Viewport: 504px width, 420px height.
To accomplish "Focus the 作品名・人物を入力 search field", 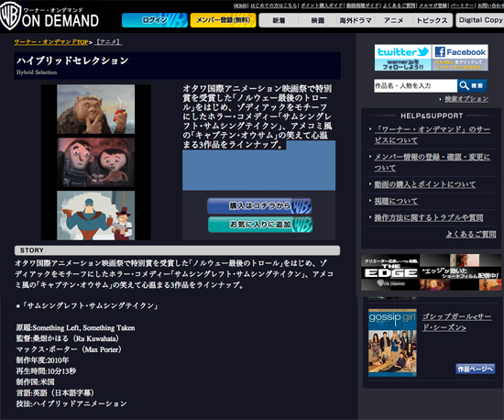I will point(415,86).
